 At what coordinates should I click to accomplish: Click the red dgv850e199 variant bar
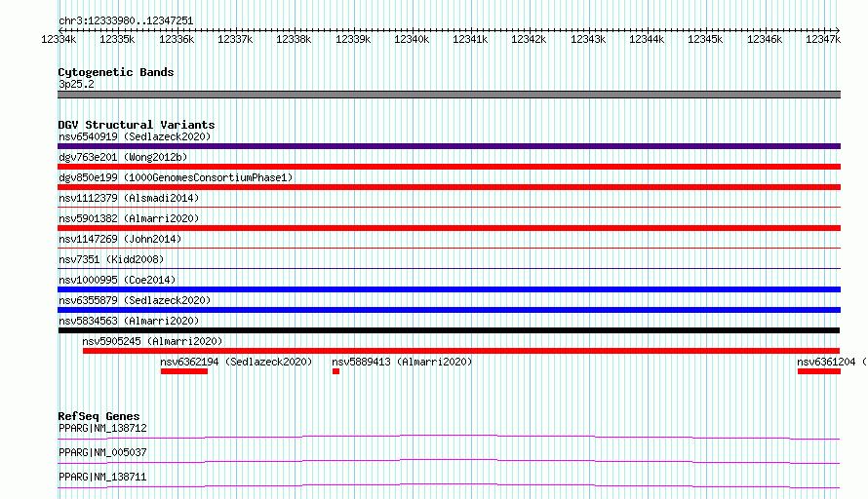click(x=449, y=187)
